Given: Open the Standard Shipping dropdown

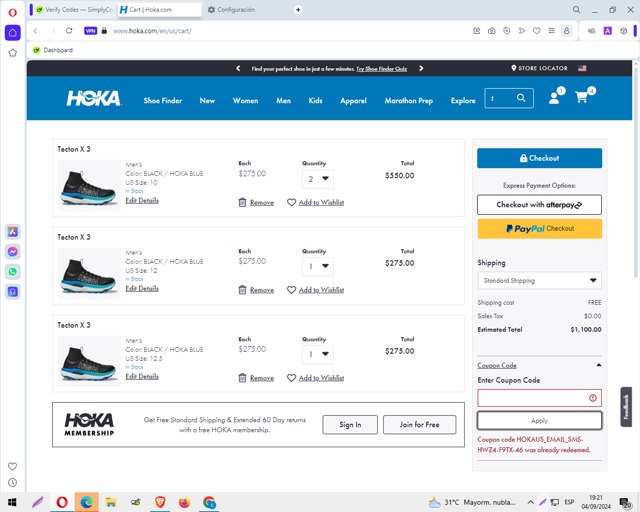Looking at the screenshot, I should [x=539, y=280].
